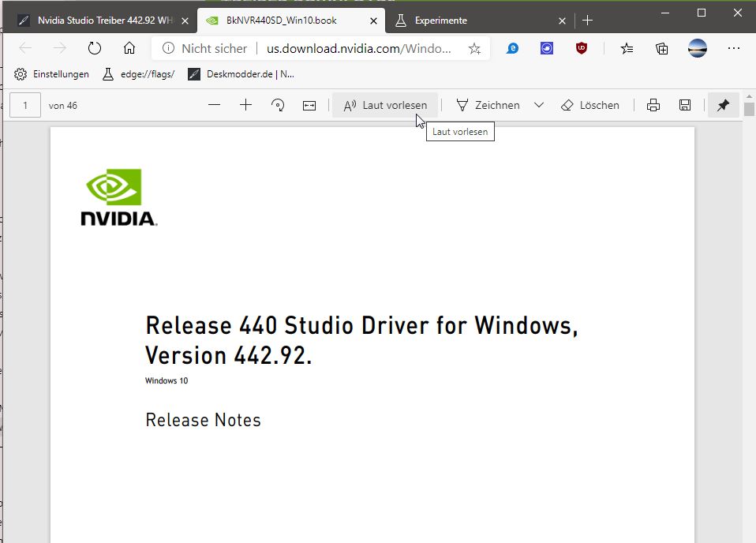Toggle the PDF toolbar pin
Image resolution: width=756 pixels, height=543 pixels.
coord(723,105)
